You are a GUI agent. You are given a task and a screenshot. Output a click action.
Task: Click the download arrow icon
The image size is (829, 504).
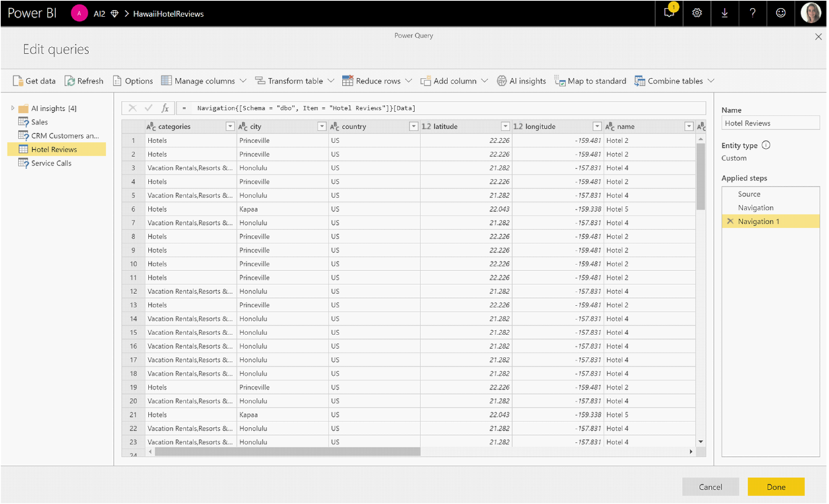click(x=725, y=13)
